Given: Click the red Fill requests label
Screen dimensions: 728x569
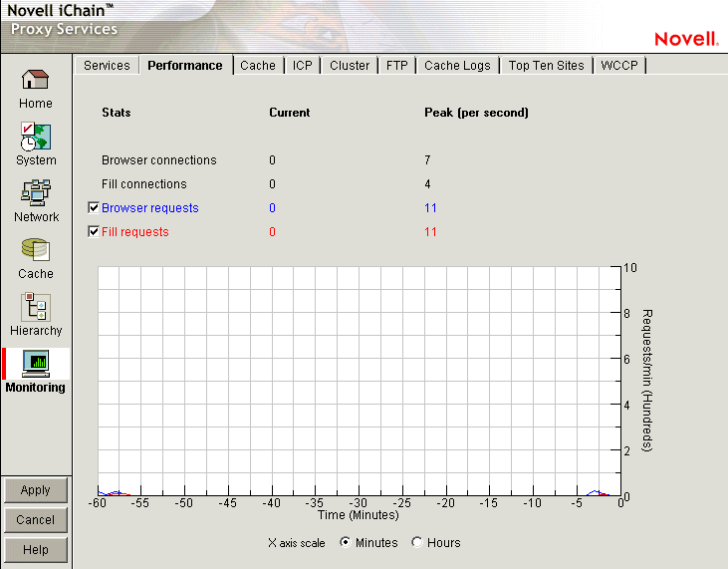Looking at the screenshot, I should point(135,232).
